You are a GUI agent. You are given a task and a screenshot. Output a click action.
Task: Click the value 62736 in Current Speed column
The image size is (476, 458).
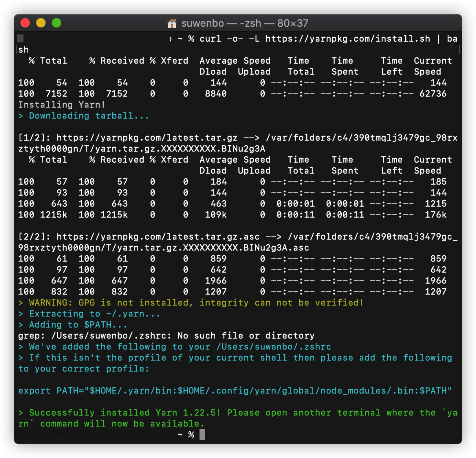click(x=433, y=93)
